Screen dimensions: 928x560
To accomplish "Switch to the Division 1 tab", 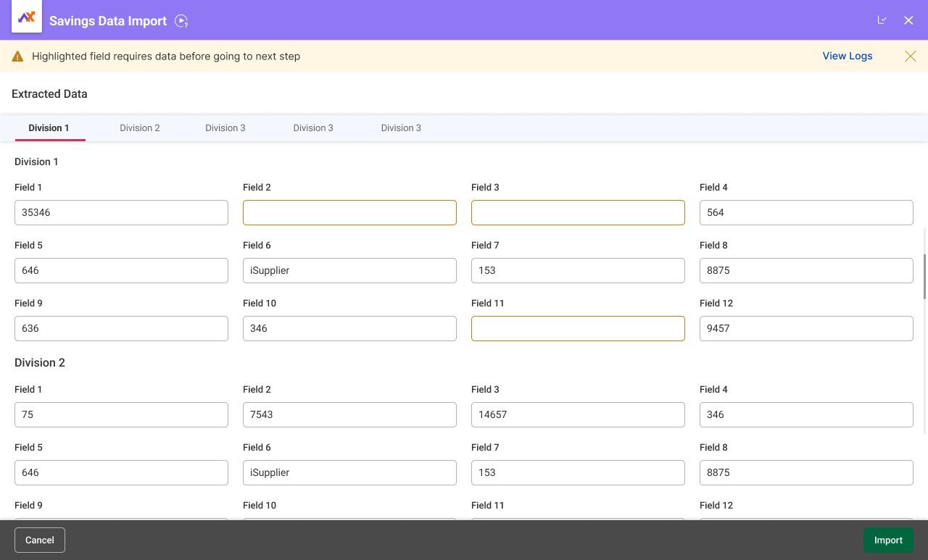I will point(49,128).
